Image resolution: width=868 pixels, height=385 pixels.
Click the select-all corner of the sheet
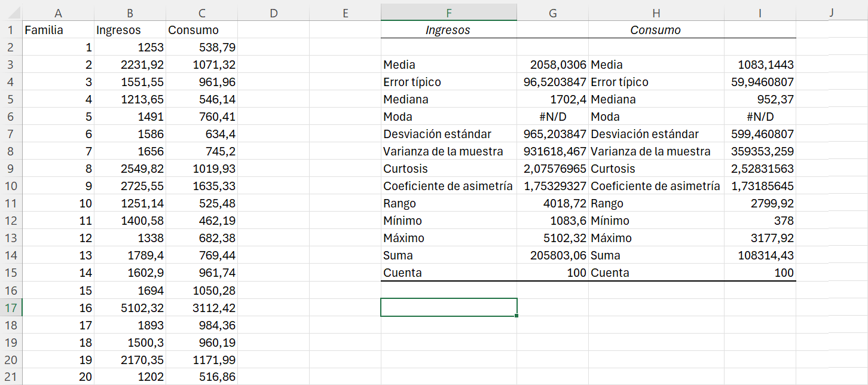11,13
